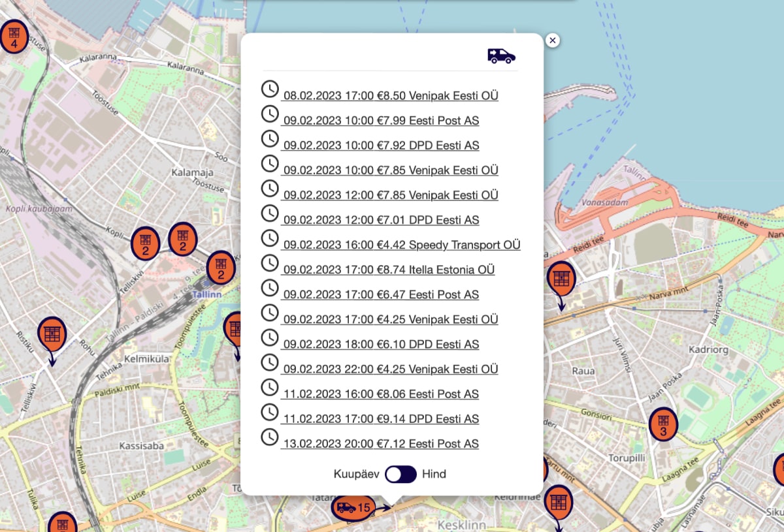Select the €8.74 Itella Estonia OÜ offer
Viewport: 784px width, 532px height.
point(388,270)
